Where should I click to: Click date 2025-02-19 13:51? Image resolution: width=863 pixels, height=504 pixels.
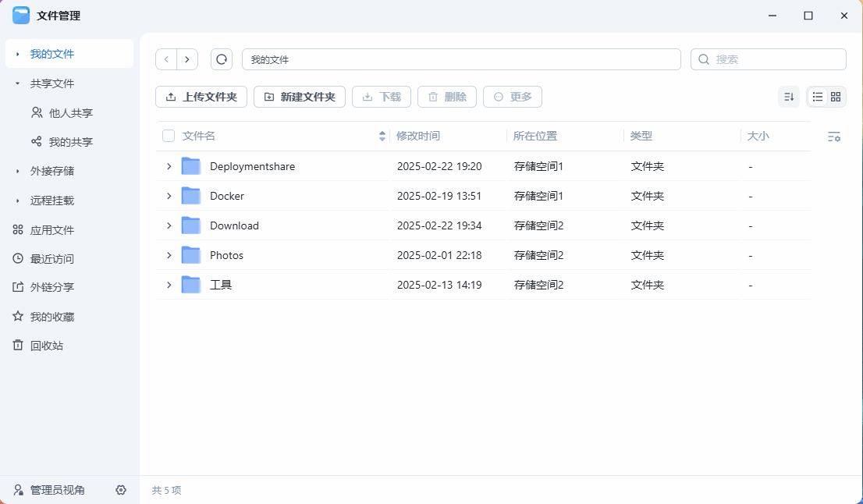(439, 196)
